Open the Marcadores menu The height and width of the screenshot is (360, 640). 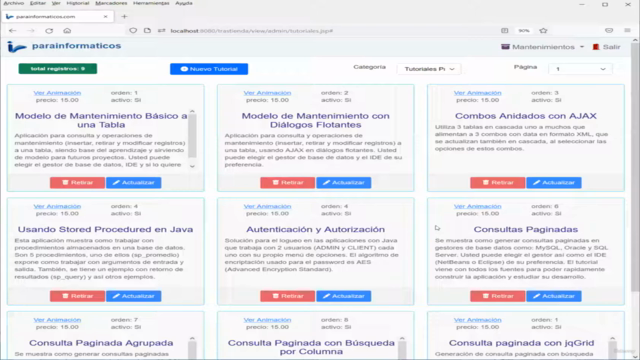coord(111,3)
